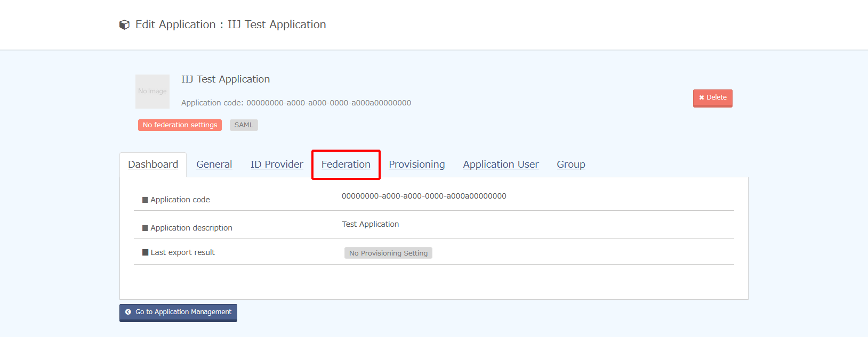The width and height of the screenshot is (868, 337).
Task: Click the back arrow icon on Go to Application Management
Action: pos(128,312)
